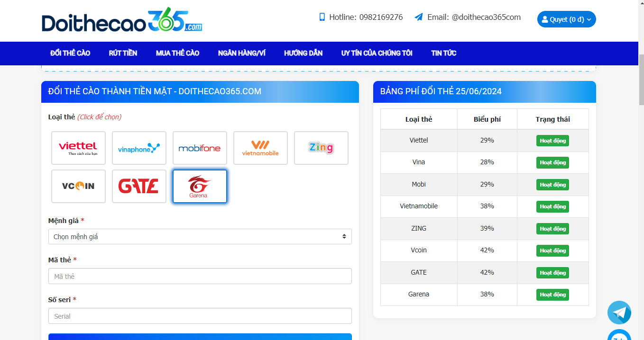Click the email paper-plane icon
The image size is (644, 340).
click(419, 17)
